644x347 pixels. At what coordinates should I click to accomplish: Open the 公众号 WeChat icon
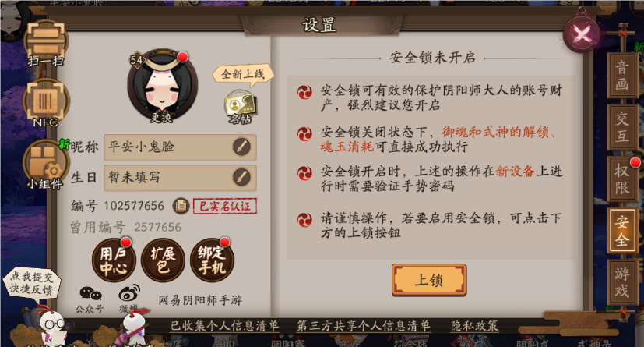(x=90, y=299)
